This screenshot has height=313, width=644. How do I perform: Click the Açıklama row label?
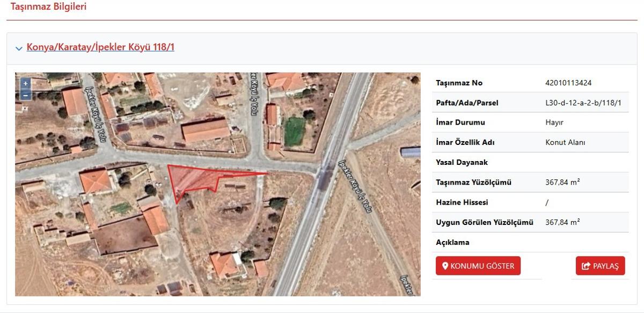tap(453, 242)
